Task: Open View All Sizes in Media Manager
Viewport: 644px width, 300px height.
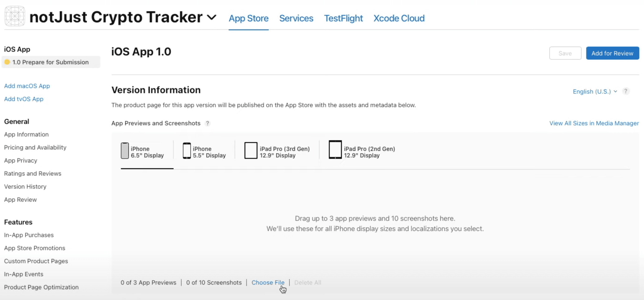Action: tap(593, 123)
